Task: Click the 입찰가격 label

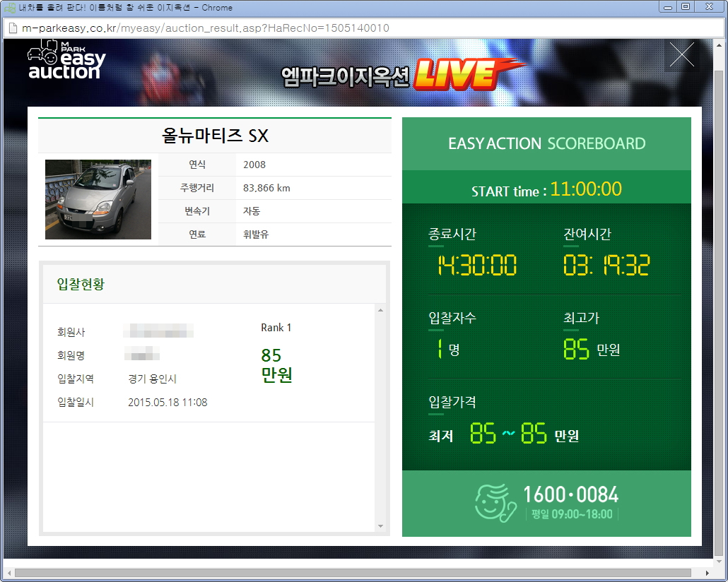Action: click(452, 402)
